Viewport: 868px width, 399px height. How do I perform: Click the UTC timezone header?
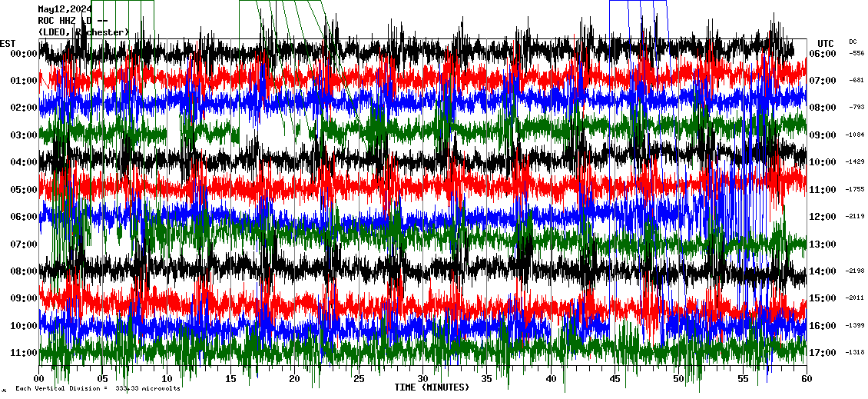(825, 43)
